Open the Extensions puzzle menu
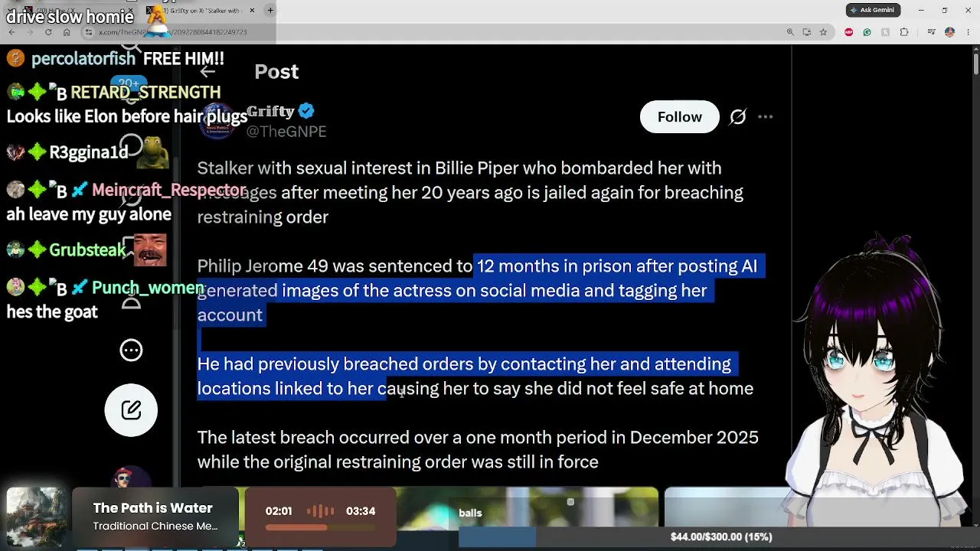This screenshot has width=980, height=551. 904,32
